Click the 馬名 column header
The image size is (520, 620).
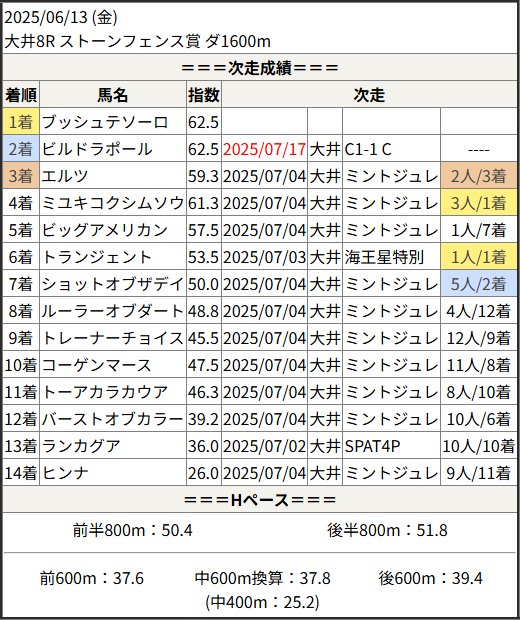(113, 95)
